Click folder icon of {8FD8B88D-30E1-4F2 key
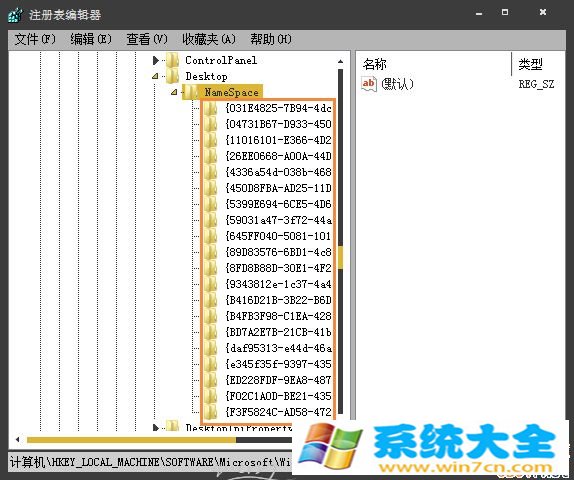Screen dimensions: 574x480 click(210, 268)
